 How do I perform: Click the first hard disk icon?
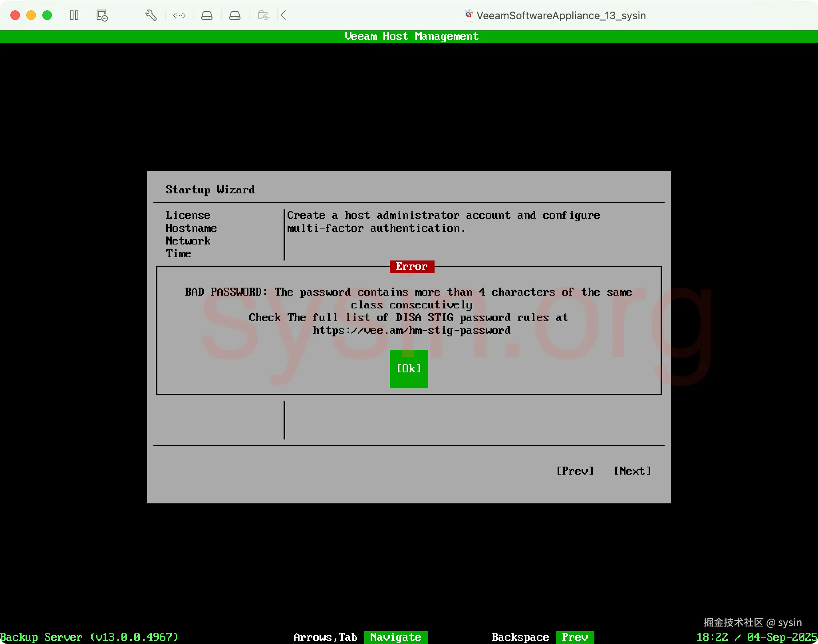click(206, 16)
